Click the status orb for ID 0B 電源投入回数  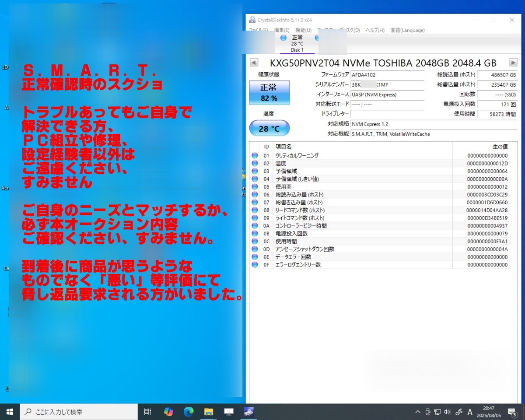(x=255, y=234)
